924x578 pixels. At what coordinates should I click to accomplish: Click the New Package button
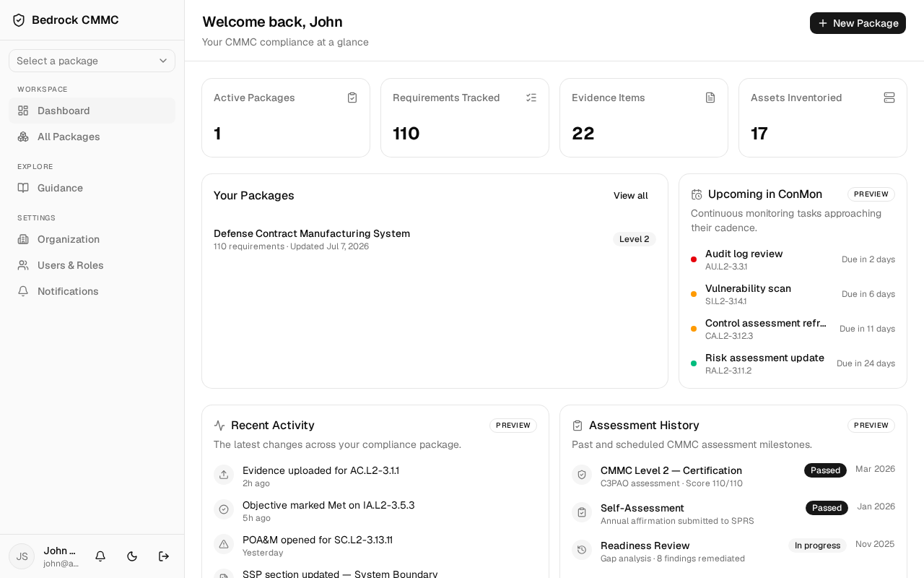858,23
